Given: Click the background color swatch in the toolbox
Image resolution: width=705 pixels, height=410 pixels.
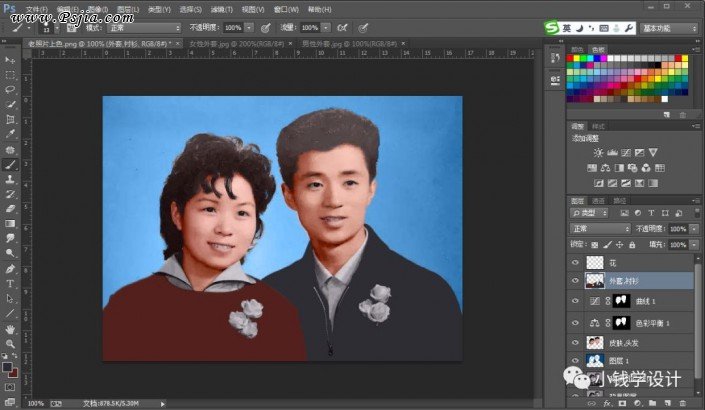Looking at the screenshot, I should click(13, 373).
